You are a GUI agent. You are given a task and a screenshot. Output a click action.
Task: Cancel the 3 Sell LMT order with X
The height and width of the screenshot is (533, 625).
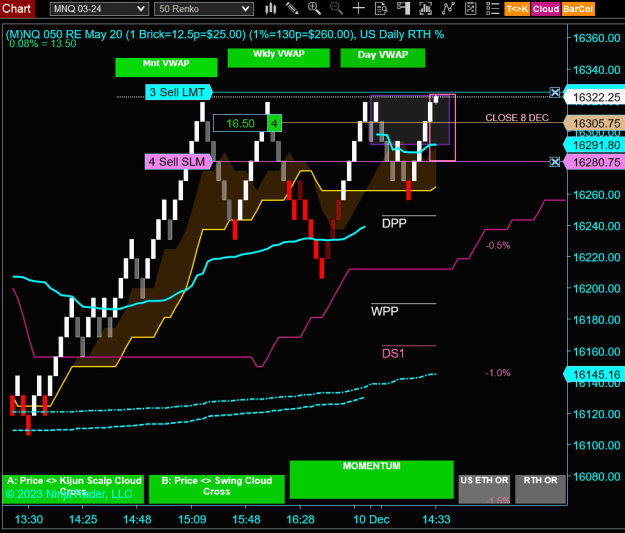[554, 92]
